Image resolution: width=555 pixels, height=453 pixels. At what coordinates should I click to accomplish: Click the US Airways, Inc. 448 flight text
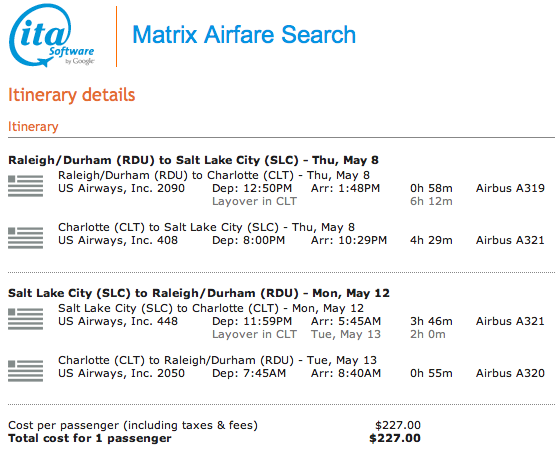(x=118, y=321)
